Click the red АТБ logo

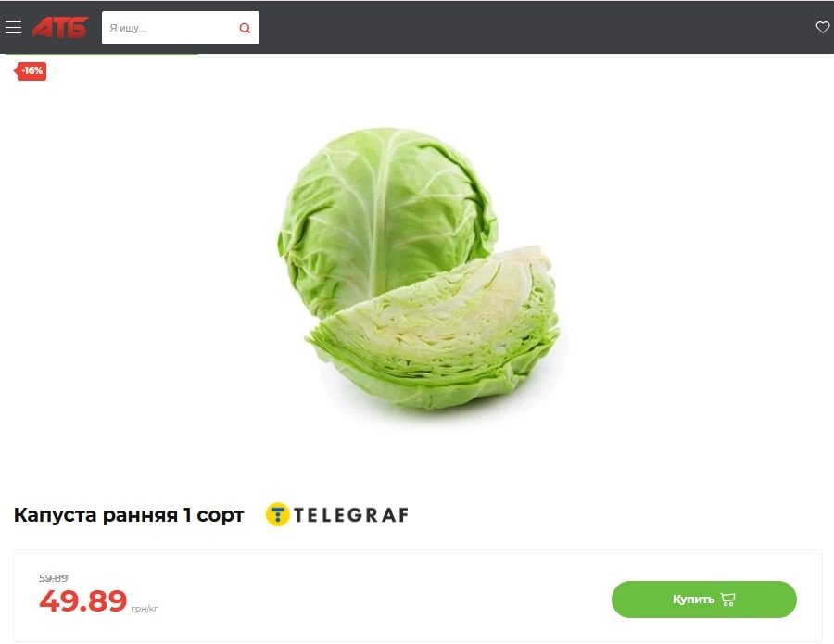[59, 28]
